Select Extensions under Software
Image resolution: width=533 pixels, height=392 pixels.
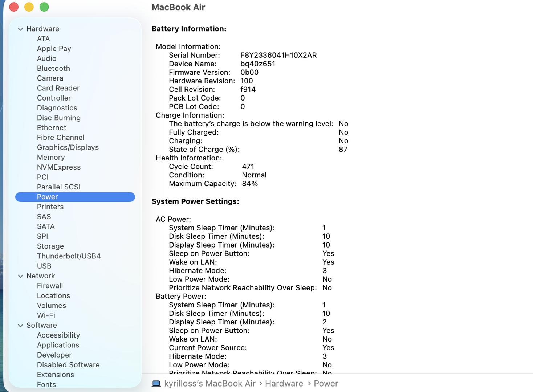pyautogui.click(x=55, y=375)
